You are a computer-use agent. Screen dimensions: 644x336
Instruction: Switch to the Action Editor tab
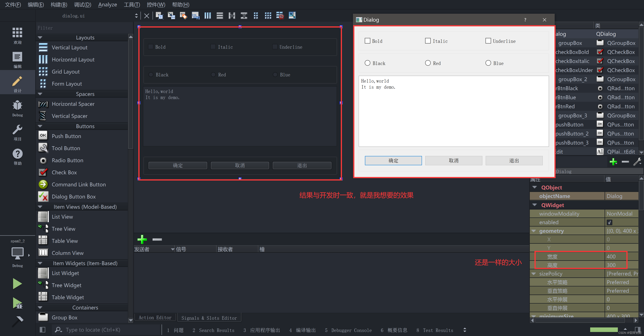(x=155, y=318)
